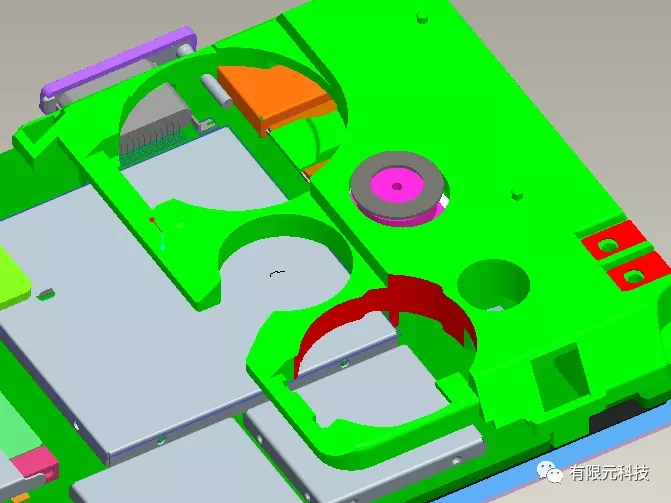Click the pink block at bottom left
671x503 pixels.
35,463
